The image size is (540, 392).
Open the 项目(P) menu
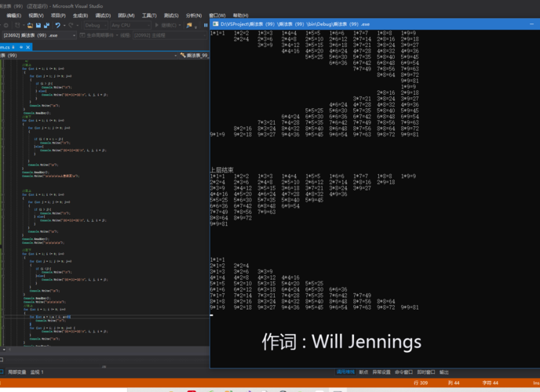[x=58, y=16]
